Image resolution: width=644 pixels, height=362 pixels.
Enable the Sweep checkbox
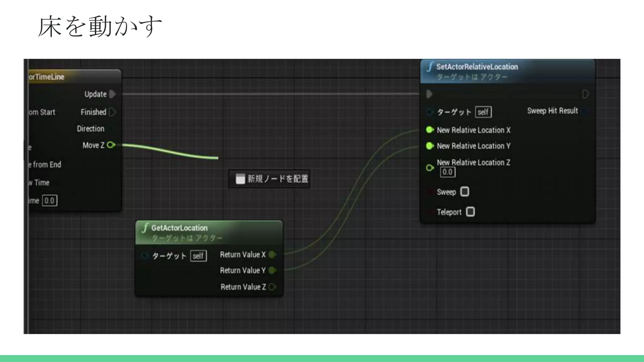tap(465, 192)
